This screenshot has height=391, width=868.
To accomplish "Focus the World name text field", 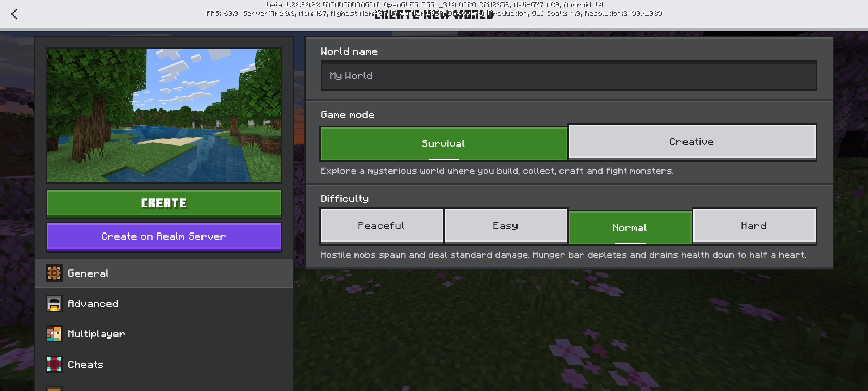I will (x=568, y=76).
